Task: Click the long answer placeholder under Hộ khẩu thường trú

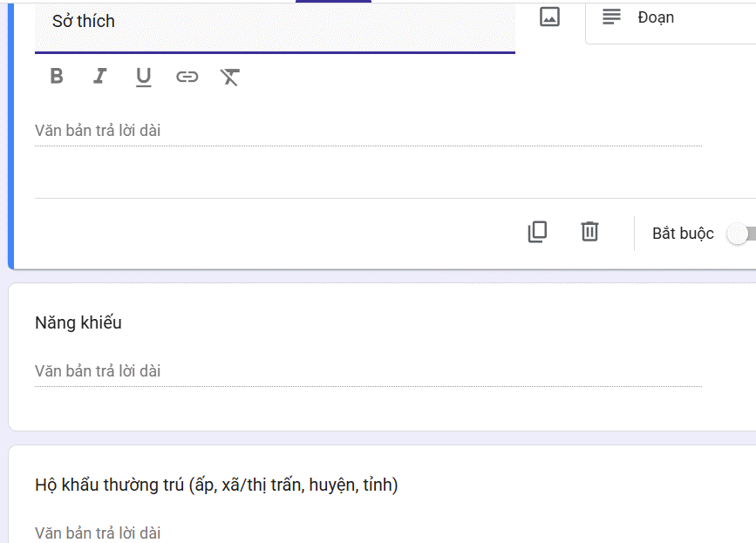Action: [x=98, y=533]
